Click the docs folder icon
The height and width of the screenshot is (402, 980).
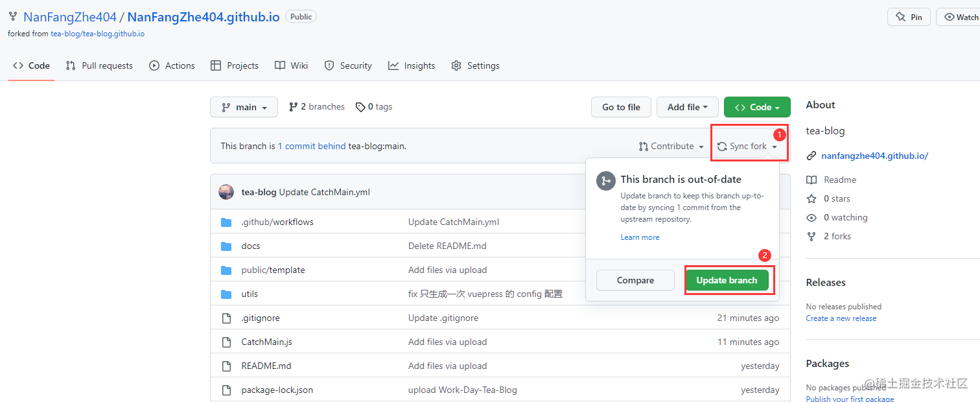pos(226,246)
